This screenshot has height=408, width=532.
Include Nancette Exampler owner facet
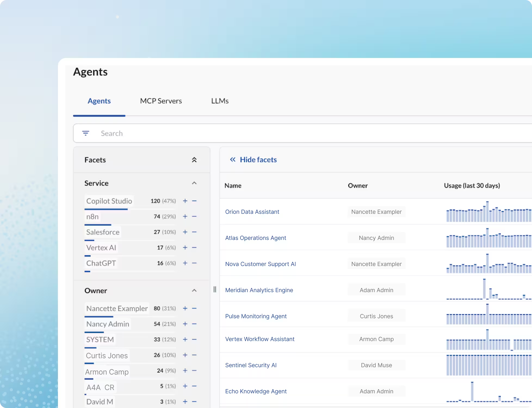[185, 308]
